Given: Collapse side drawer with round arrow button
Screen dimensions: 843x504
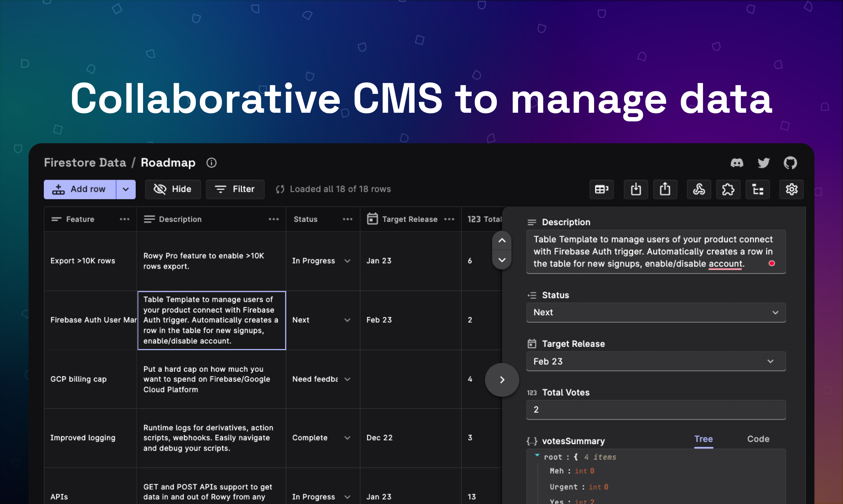Looking at the screenshot, I should click(x=502, y=380).
